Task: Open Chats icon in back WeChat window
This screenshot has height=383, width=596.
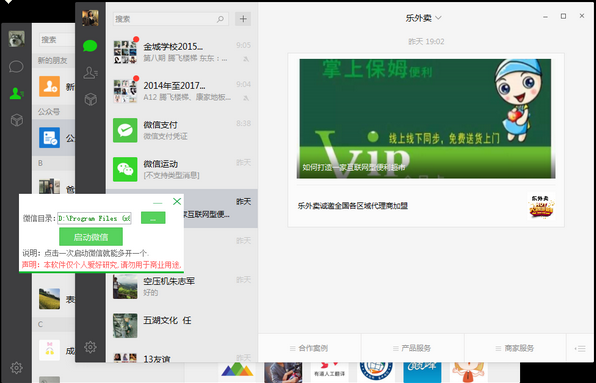Action: pos(16,67)
